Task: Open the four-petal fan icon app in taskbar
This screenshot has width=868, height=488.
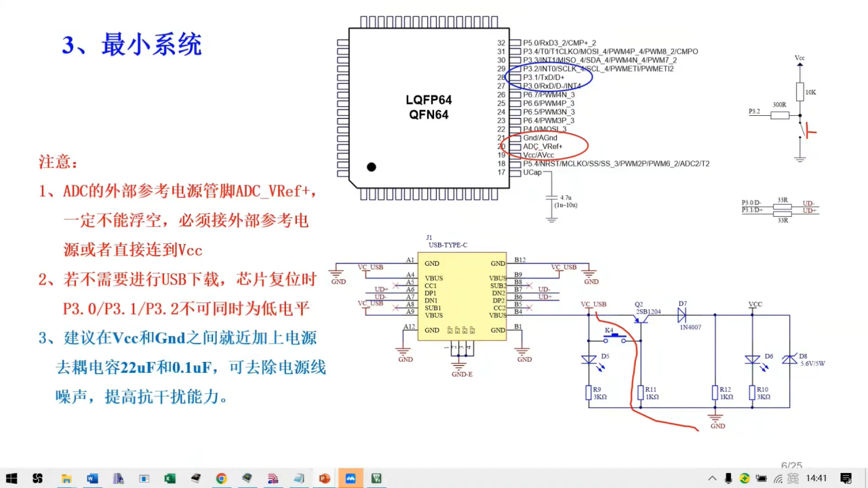Action: (37, 479)
